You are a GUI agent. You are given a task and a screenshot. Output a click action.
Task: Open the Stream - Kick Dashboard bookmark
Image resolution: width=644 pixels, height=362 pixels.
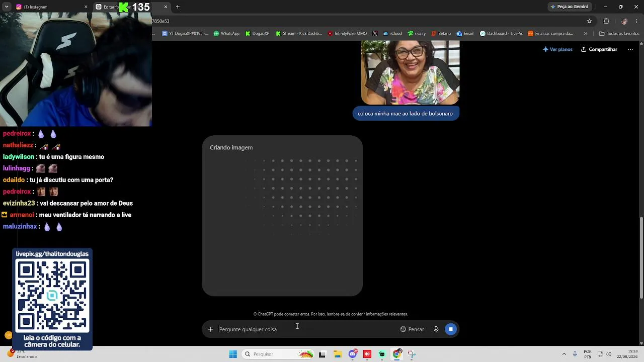(299, 34)
